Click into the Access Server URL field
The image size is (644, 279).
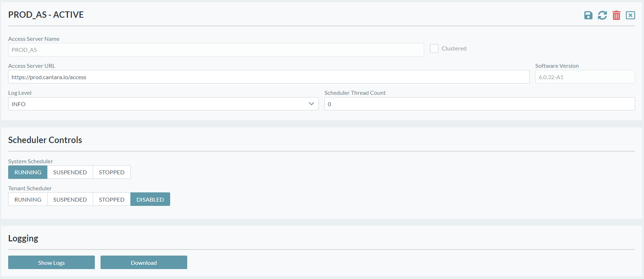[269, 77]
